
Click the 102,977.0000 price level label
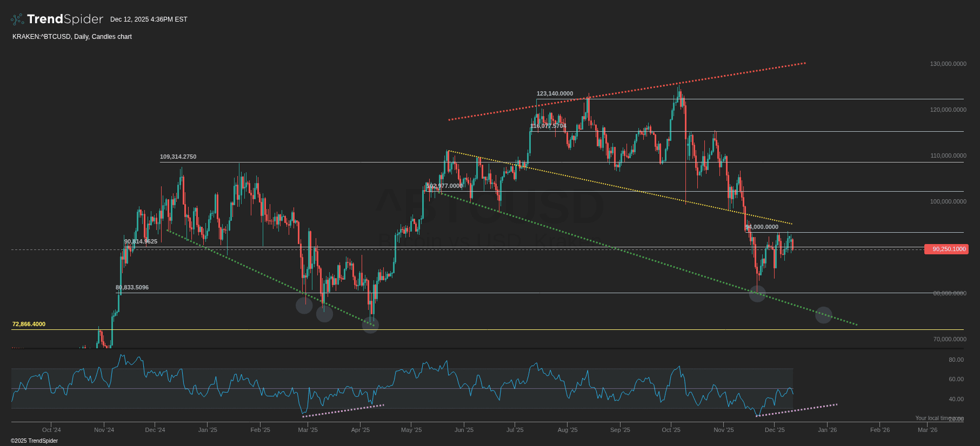[x=444, y=186]
